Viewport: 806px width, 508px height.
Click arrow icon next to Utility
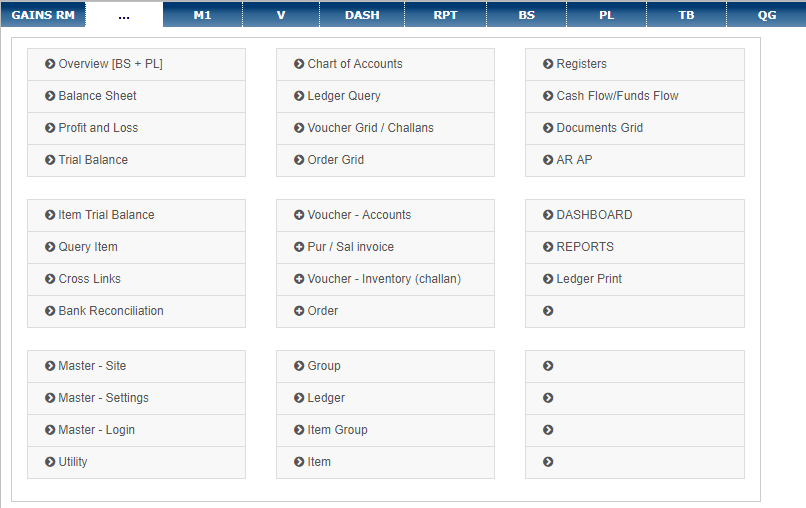(50, 462)
